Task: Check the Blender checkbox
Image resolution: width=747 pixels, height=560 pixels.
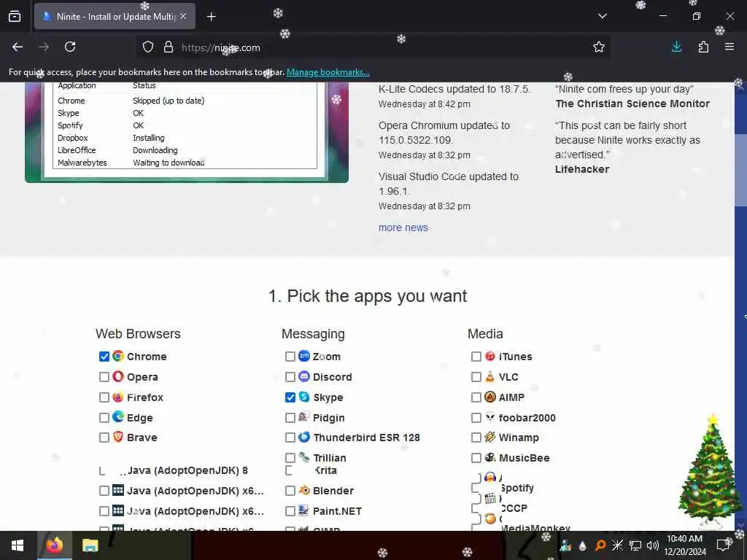Action: (x=290, y=491)
